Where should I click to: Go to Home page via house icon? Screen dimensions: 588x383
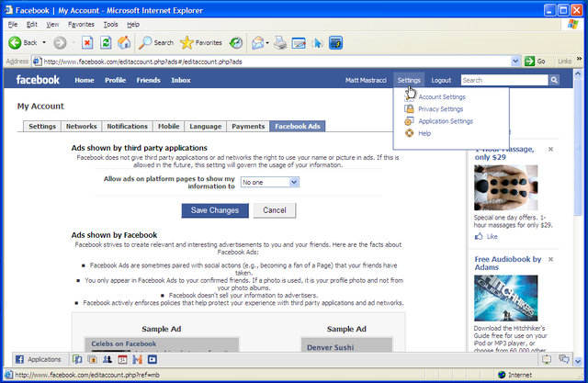click(x=124, y=43)
